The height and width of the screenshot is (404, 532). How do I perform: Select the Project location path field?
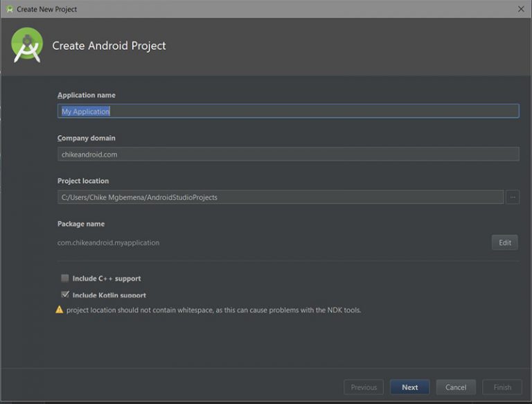pos(281,197)
